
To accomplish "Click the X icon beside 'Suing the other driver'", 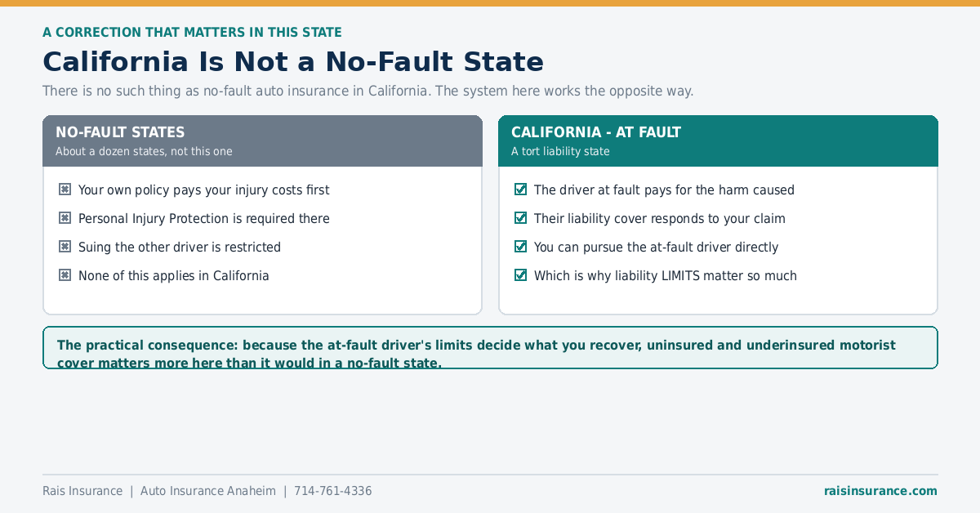I will pyautogui.click(x=65, y=247).
